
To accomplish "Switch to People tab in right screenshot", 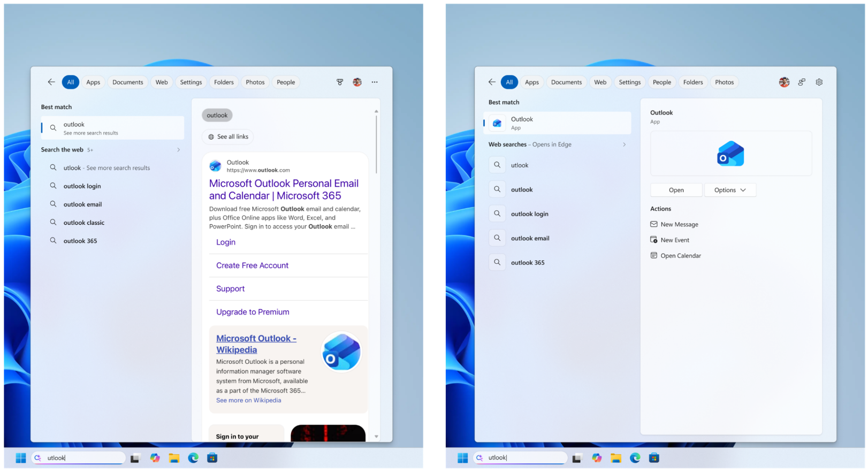I will [662, 82].
